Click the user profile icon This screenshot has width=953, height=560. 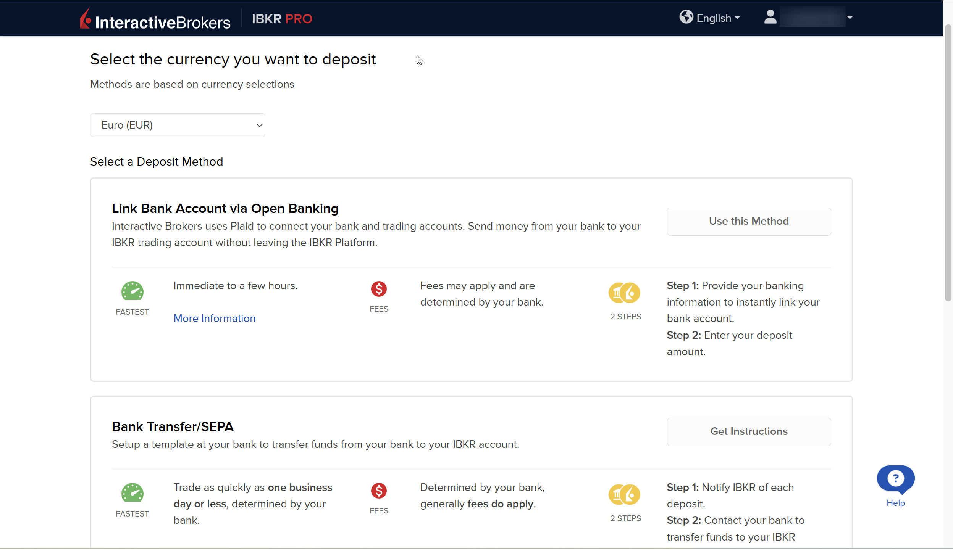point(770,17)
